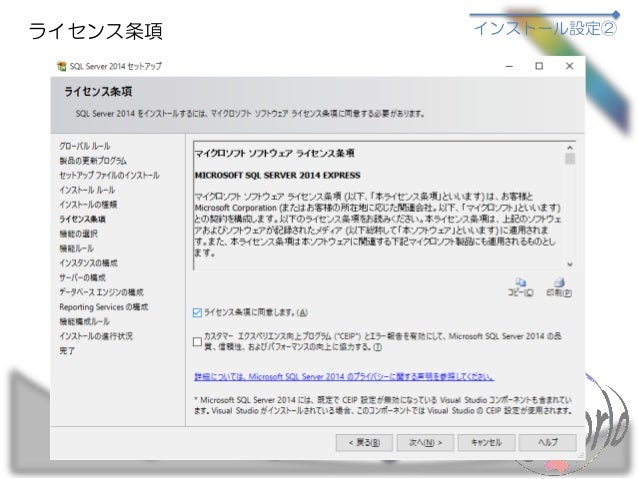
Task: Maximize the SQL Server 2014 setup window
Action: (539, 66)
